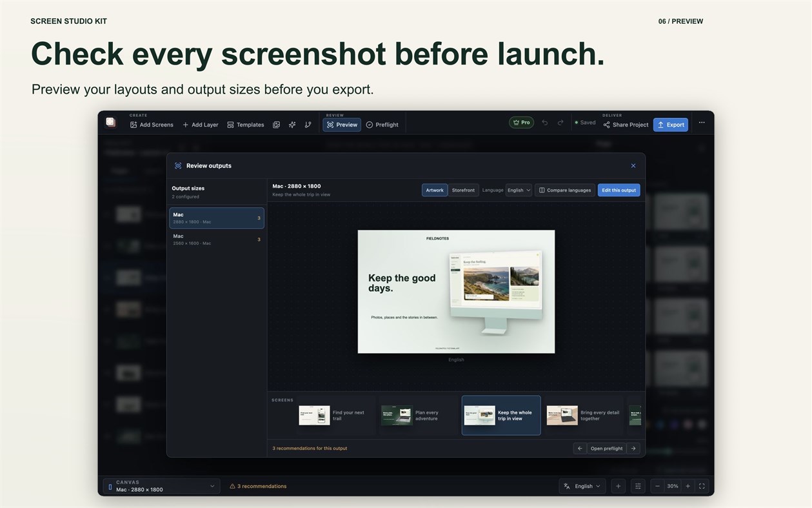Click the 30% zoom value
This screenshot has width=812, height=508.
coord(673,486)
